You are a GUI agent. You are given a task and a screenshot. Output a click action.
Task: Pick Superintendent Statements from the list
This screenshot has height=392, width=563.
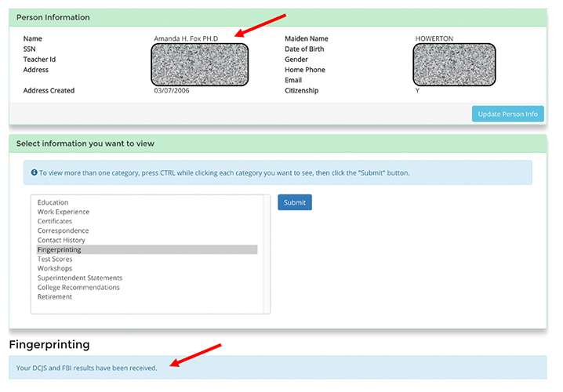80,278
